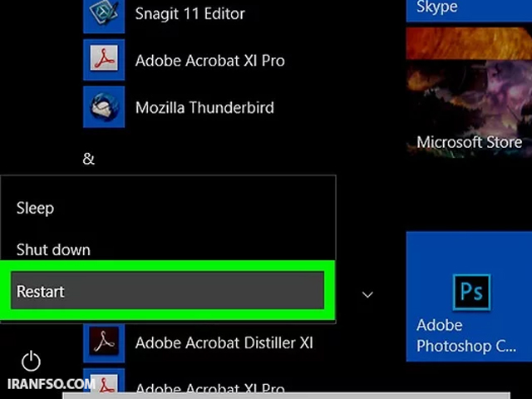Image resolution: width=532 pixels, height=399 pixels.
Task: Open Adobe Acrobat XI Pro label below Distiller
Action: tap(209, 389)
